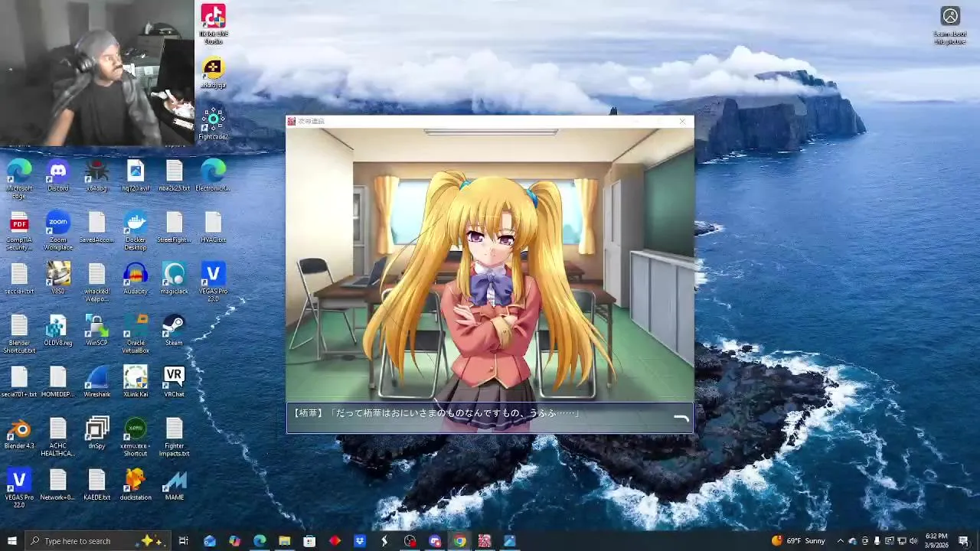Open the xemu.exe shortcut

136,437
